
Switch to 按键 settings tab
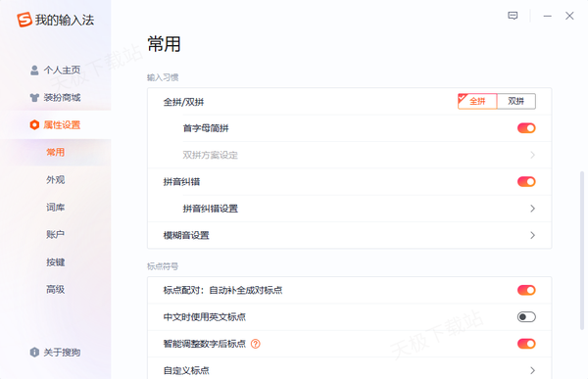[x=56, y=262]
